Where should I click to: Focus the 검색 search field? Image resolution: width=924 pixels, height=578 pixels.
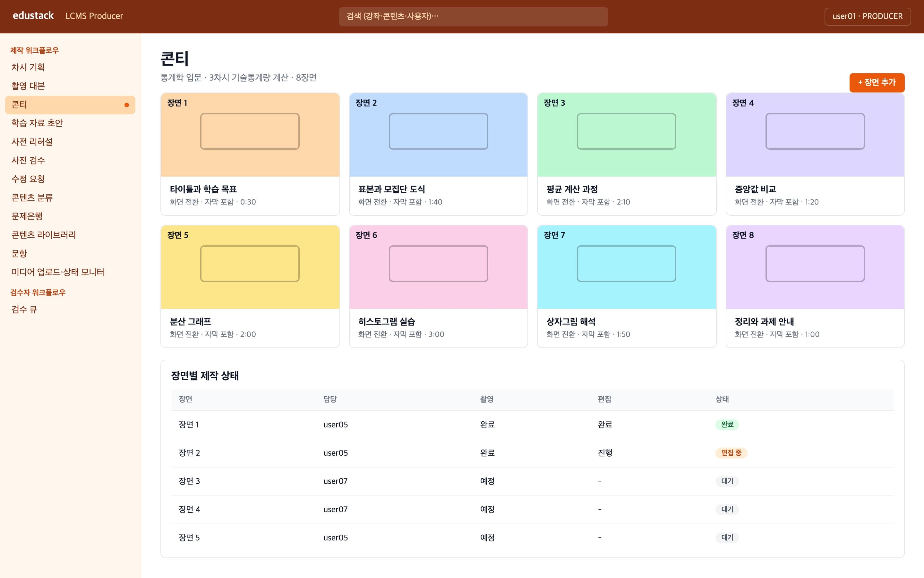coord(473,16)
